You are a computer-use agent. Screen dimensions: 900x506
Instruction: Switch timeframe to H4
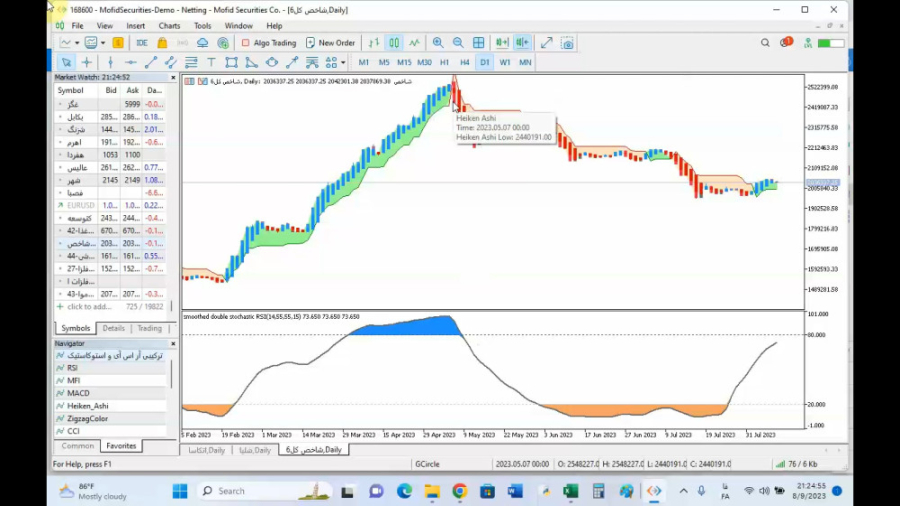tap(464, 62)
